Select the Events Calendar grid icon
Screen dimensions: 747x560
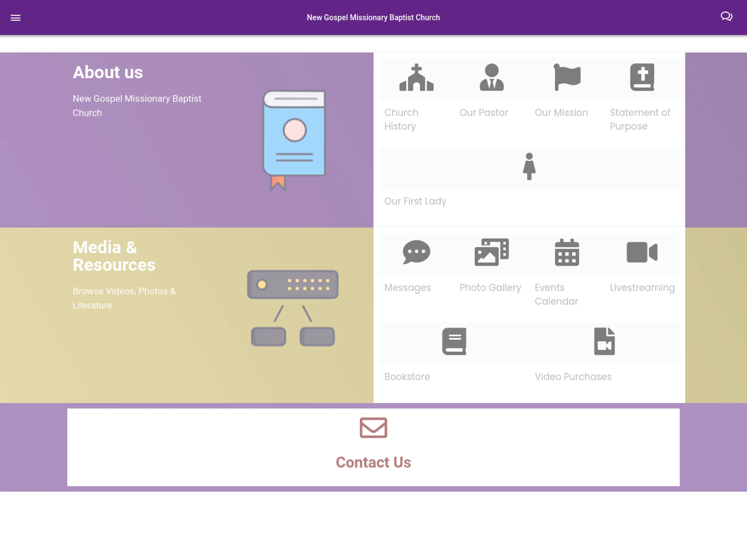click(x=567, y=253)
